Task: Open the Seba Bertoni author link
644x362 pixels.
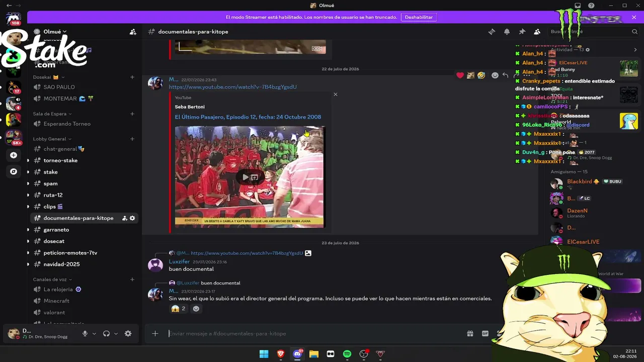Action: coord(190,107)
